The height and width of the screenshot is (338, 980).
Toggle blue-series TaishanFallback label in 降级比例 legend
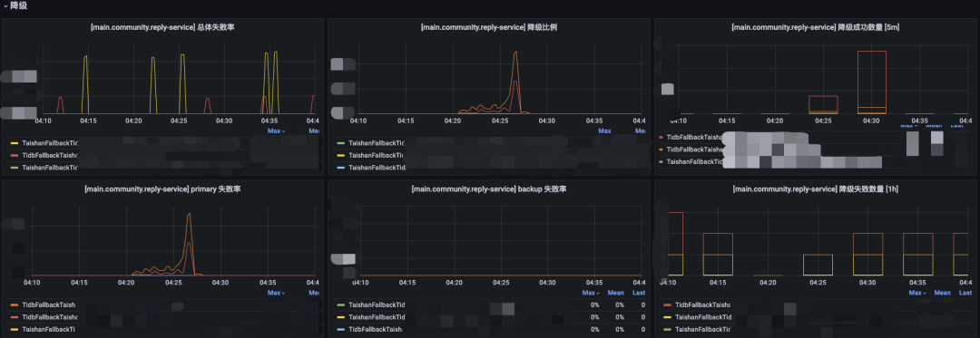[x=377, y=168]
